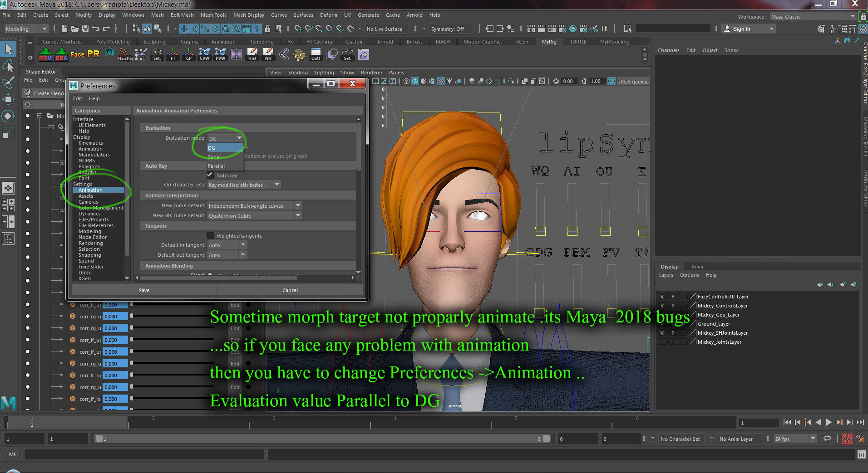Create a new layer from selected objects
Viewport: 868px width, 473px height.
[853, 284]
